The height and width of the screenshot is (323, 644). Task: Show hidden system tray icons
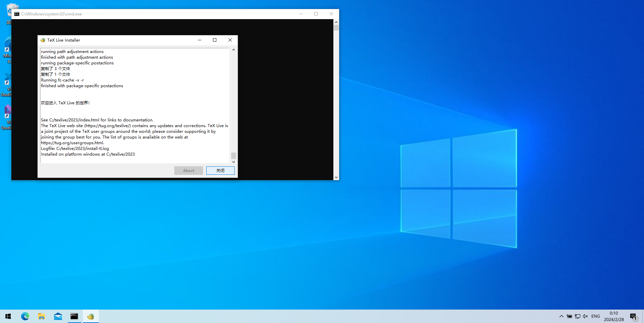(x=561, y=316)
